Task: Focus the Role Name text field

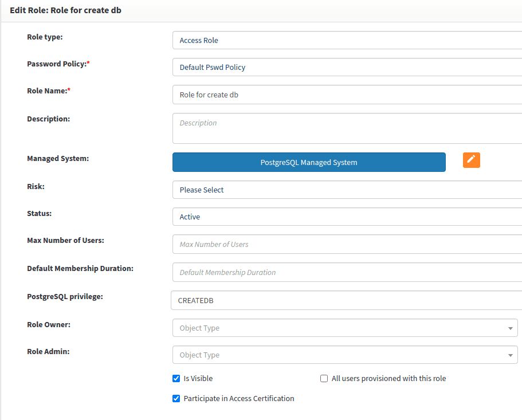Action: [x=347, y=95]
